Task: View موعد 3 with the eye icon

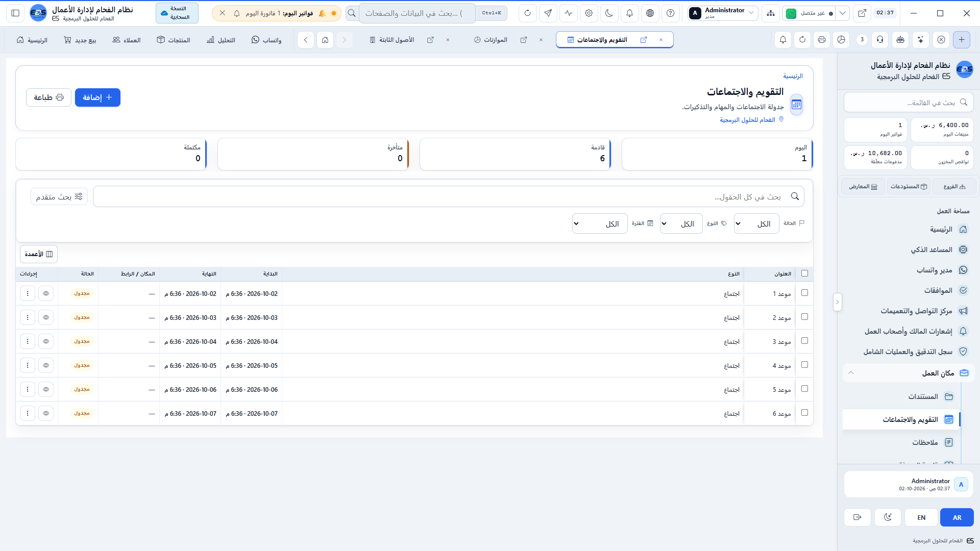Action: tap(46, 341)
